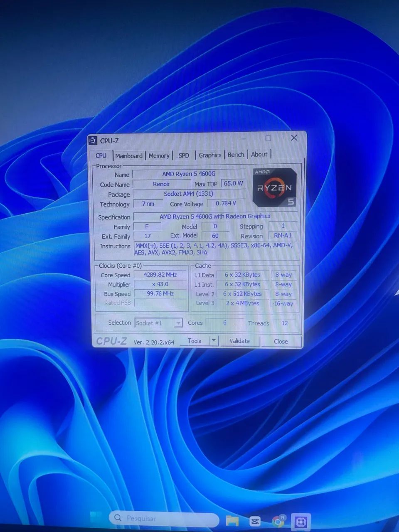Click the Specification field with Radeon Graphics
This screenshot has width=399, height=532.
pos(215,216)
